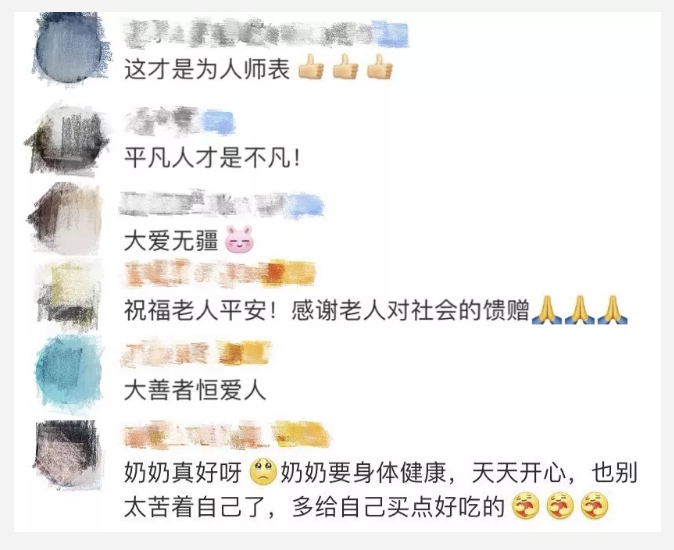Click last hugging heart emoji in final comment
674x550 pixels.
click(594, 506)
